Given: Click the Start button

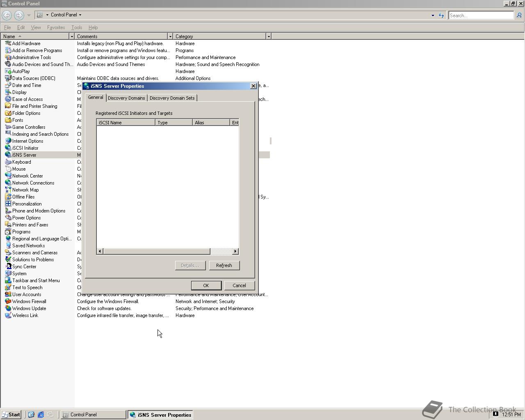Looking at the screenshot, I should (11, 415).
